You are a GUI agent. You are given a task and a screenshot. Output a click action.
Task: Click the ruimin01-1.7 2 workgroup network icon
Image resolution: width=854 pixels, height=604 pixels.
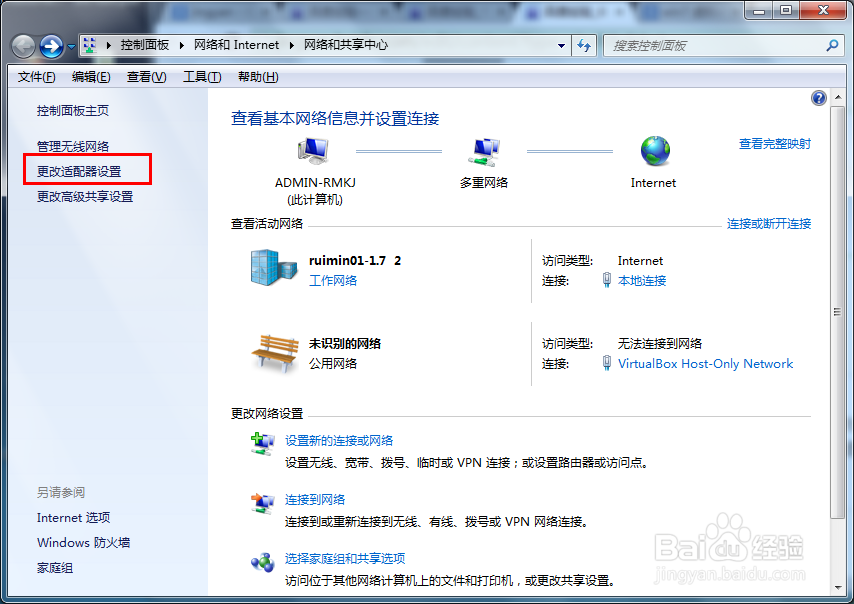tap(272, 269)
